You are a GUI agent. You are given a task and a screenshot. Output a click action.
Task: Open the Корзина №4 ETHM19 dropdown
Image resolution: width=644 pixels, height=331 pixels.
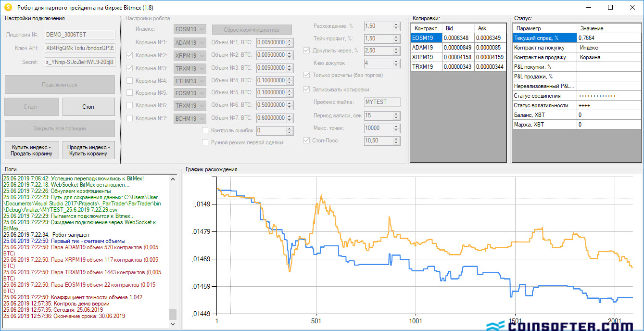pyautogui.click(x=190, y=80)
